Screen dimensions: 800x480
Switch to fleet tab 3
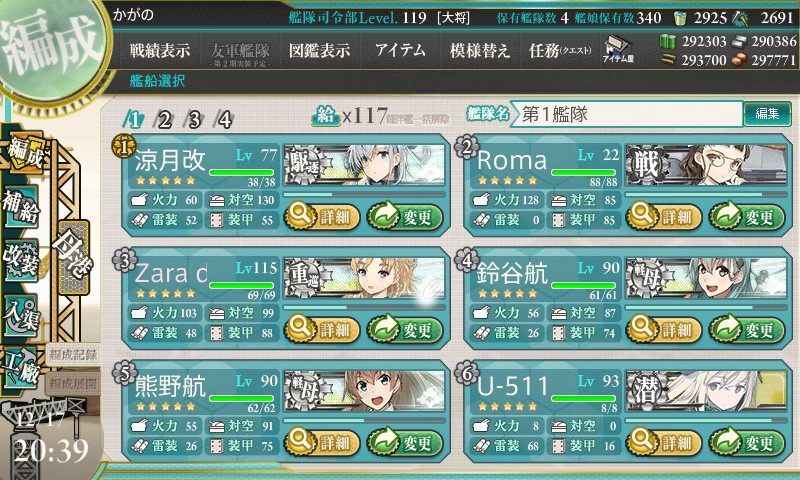(x=194, y=120)
